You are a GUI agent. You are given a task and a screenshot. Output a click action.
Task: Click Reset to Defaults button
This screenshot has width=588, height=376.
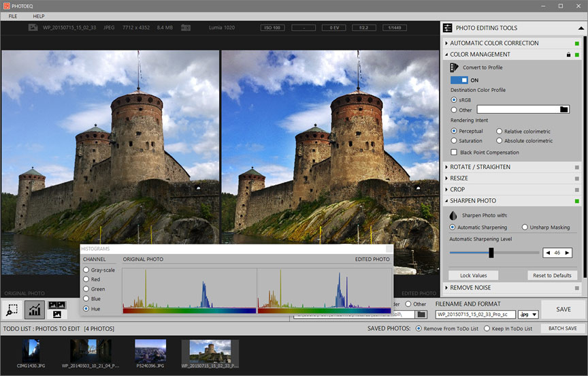[x=552, y=275]
